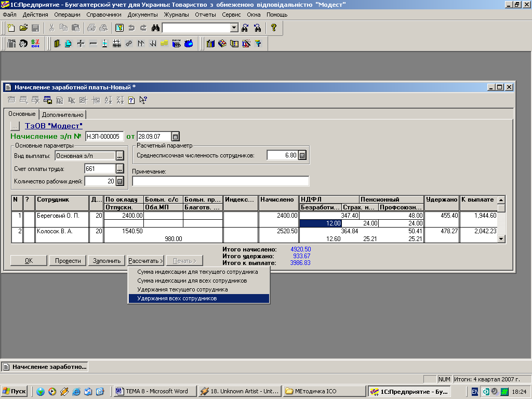532x399 pixels.
Task: Click the language indicator in system tray
Action: [475, 392]
